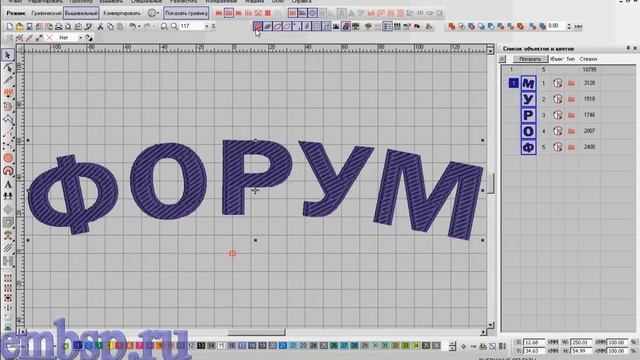
Task: Select the arrow Select Object tool
Action: (8, 55)
